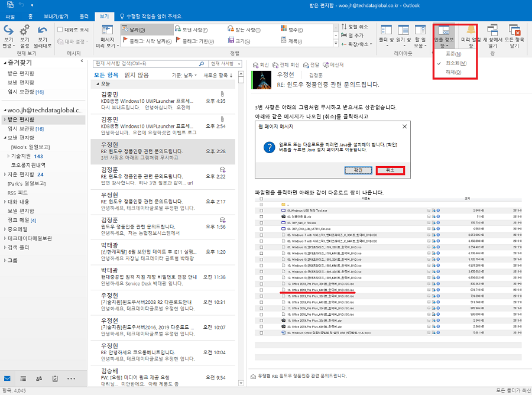This screenshot has height=395, width=532.
Task: Open the 홈 ribbon tab
Action: click(30, 17)
